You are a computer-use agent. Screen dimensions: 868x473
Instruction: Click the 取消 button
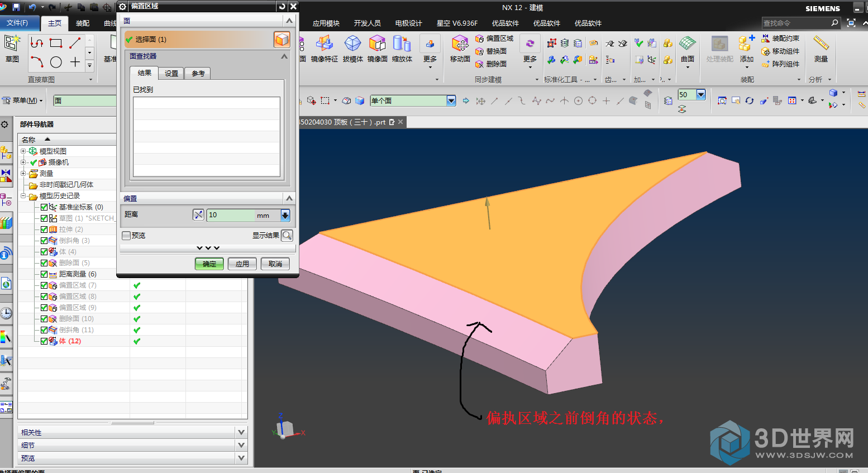[275, 264]
